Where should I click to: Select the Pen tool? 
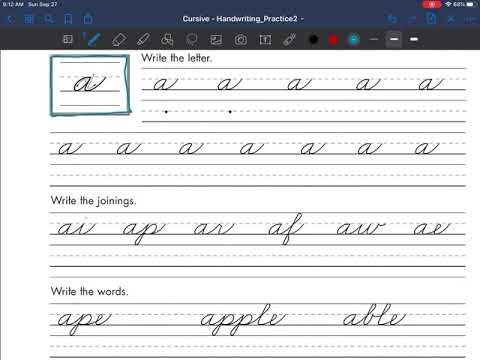coord(93,39)
